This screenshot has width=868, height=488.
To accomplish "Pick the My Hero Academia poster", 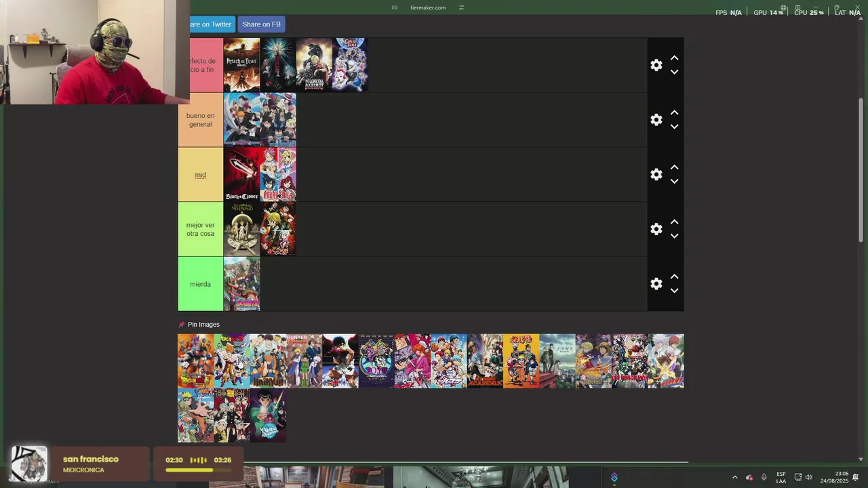I will click(485, 361).
